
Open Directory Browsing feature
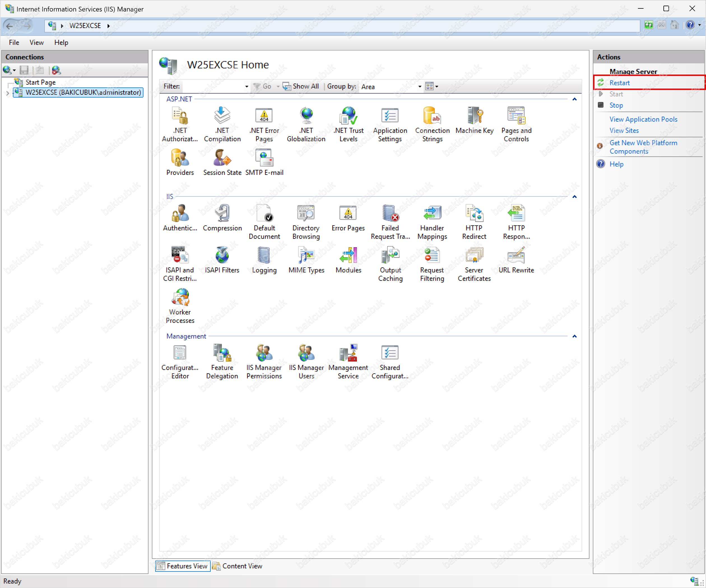(306, 222)
